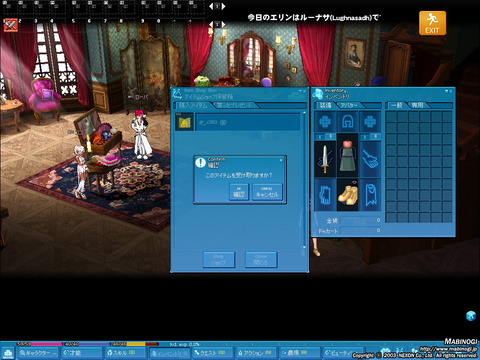Viewport: 480px width, 360px height.
Task: Click the キャンセル Cancel button in dialog
Action: pos(267,192)
